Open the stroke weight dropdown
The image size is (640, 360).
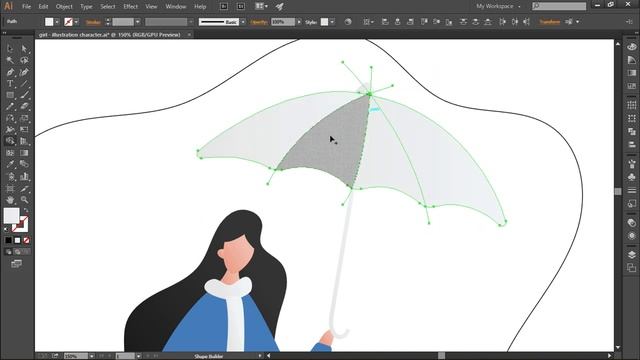click(138, 22)
